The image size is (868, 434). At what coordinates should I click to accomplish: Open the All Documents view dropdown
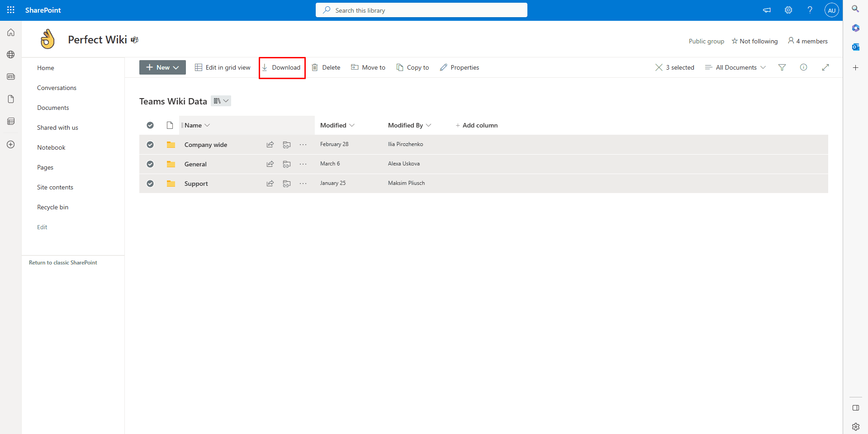pos(735,67)
